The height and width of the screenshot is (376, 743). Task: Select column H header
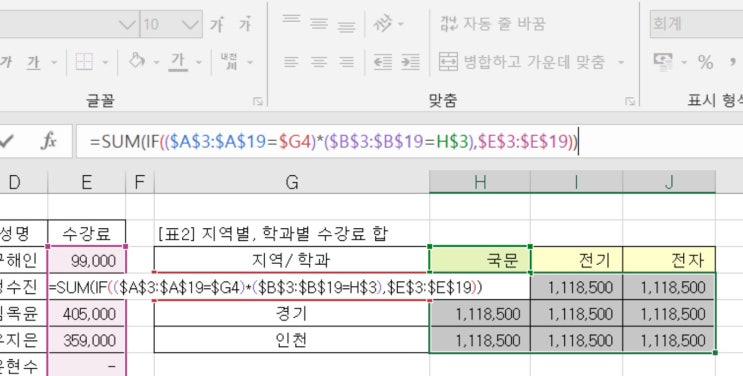(x=480, y=182)
